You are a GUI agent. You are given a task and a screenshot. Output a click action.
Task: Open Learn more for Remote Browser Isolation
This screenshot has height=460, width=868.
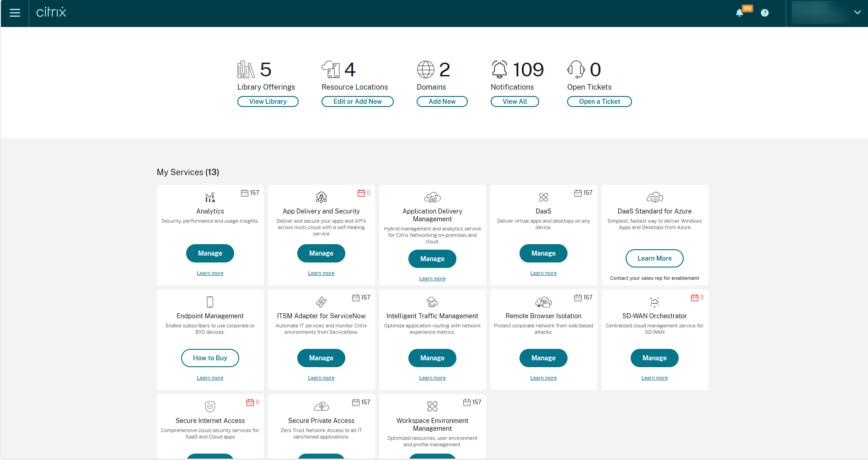pyautogui.click(x=543, y=378)
